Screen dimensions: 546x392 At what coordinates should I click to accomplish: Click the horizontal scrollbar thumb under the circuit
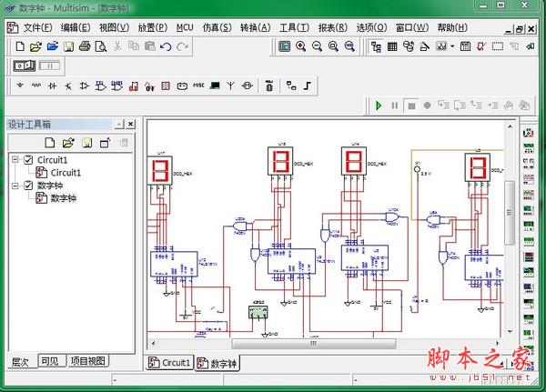(x=314, y=343)
